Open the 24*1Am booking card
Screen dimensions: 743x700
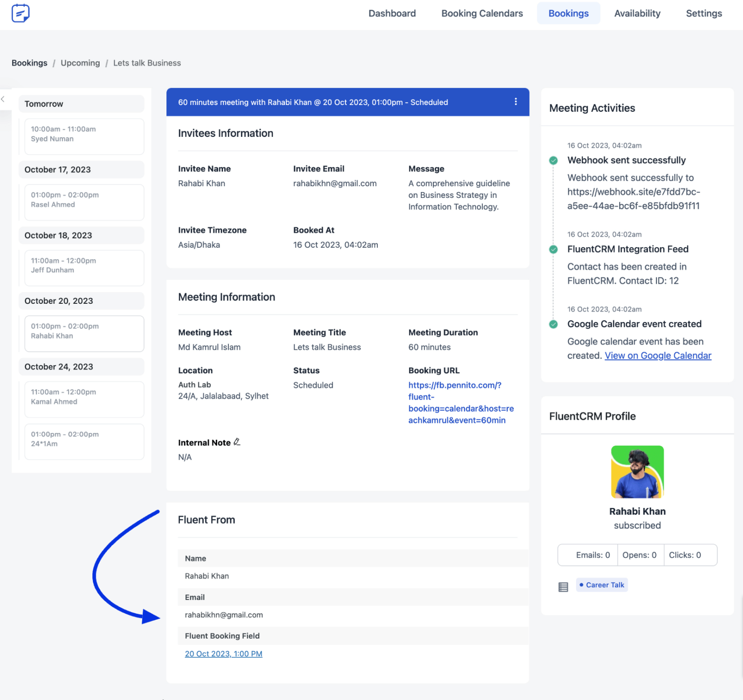(x=84, y=442)
